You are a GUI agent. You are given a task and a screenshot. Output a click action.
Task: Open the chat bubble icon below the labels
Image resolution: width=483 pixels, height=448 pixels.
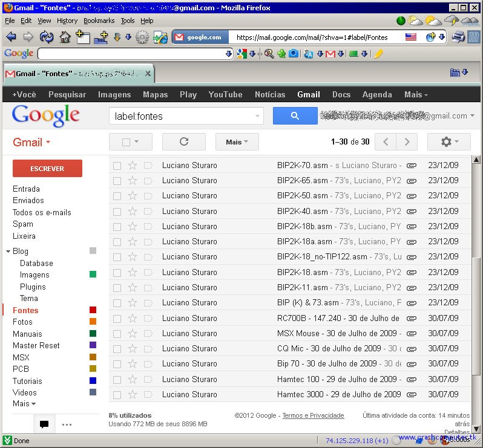click(x=44, y=424)
